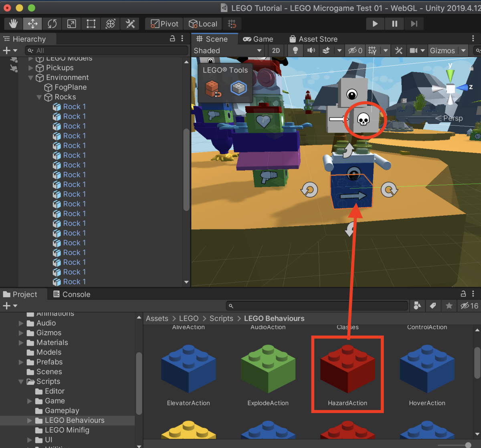The height and width of the screenshot is (448, 481).
Task: Select the ElevatorAction asset
Action: tap(188, 374)
